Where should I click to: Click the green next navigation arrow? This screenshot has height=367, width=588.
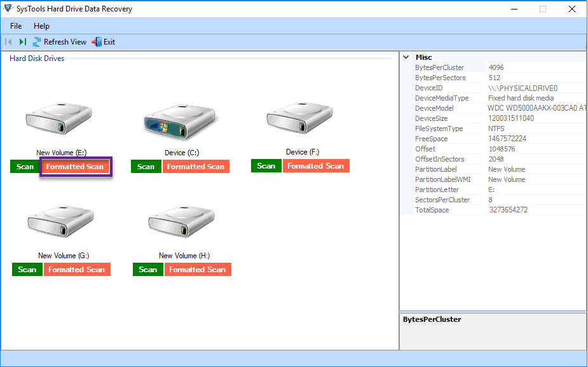coord(22,41)
